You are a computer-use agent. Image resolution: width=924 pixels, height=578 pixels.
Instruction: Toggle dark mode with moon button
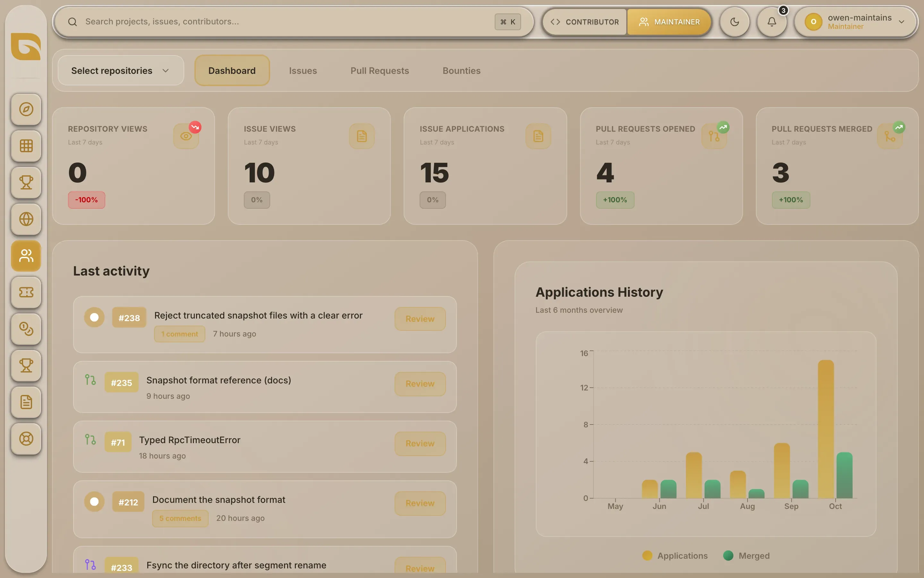pos(735,22)
